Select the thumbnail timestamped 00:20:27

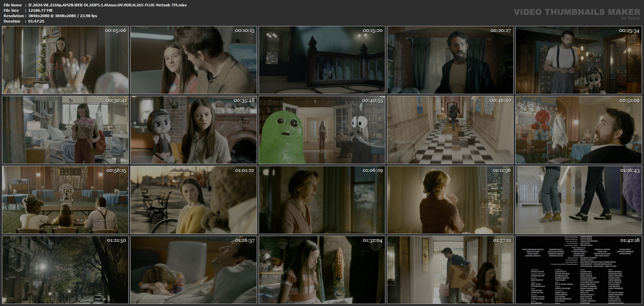tap(450, 60)
